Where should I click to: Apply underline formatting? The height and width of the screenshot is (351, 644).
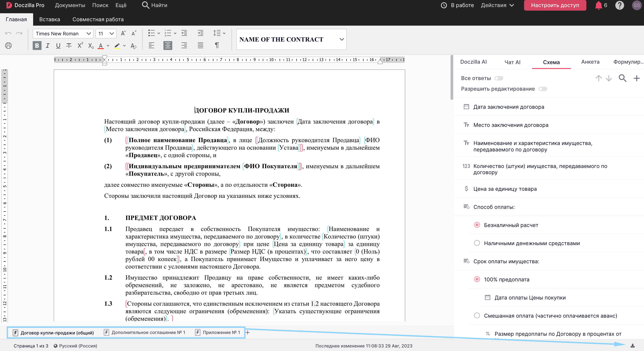pos(58,46)
